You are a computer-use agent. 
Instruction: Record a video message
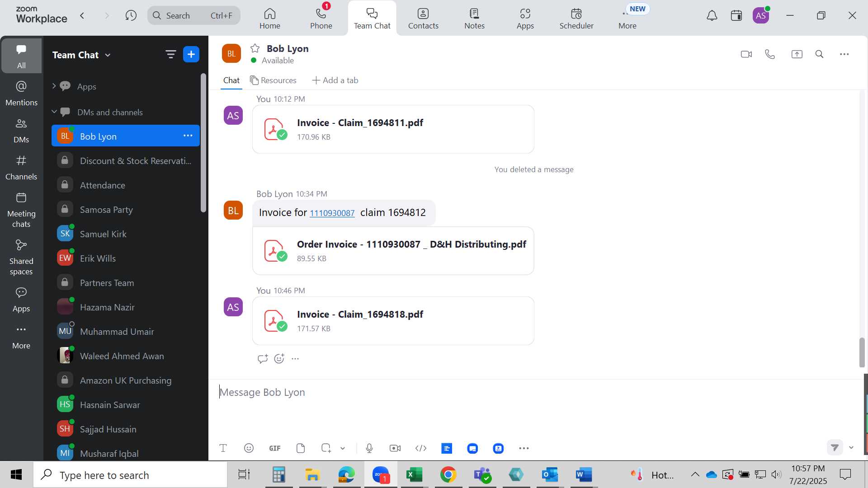tap(395, 448)
